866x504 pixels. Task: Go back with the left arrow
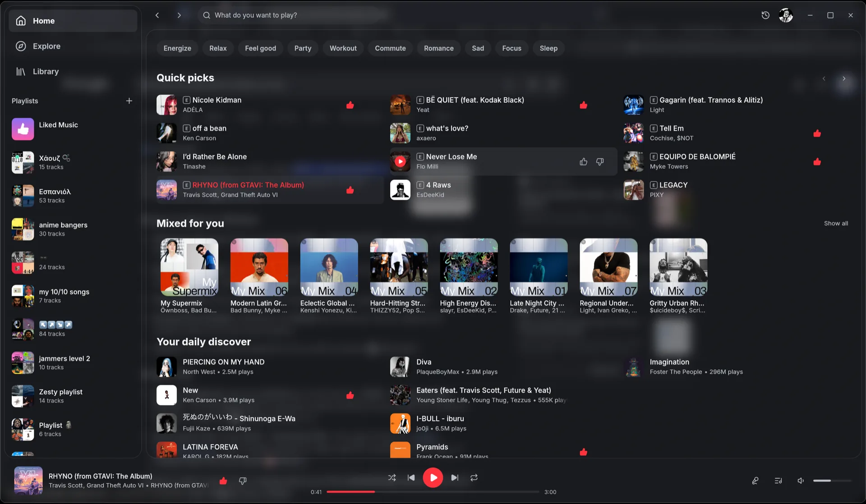[x=157, y=15]
